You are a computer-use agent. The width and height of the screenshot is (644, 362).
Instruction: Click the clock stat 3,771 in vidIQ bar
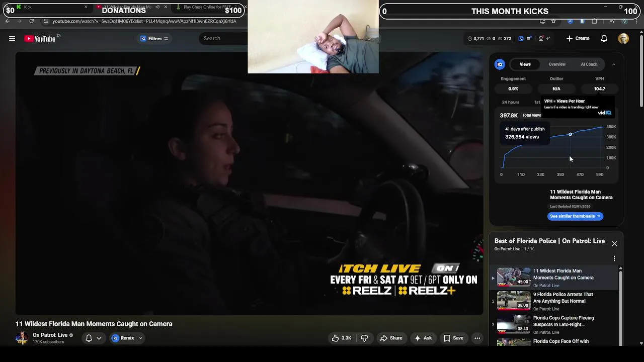click(x=475, y=39)
